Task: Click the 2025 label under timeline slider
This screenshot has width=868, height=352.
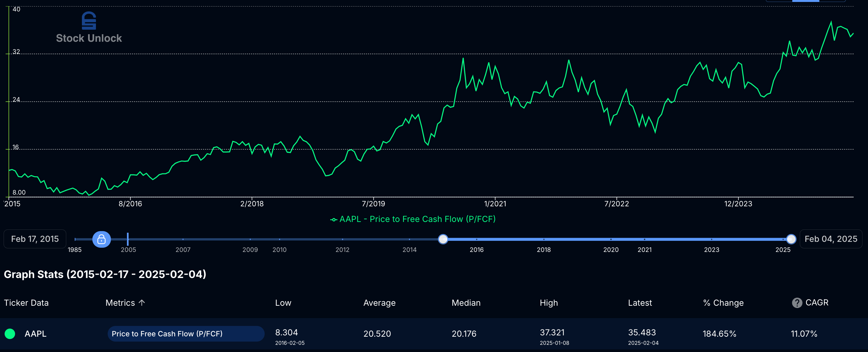Action: click(x=783, y=250)
